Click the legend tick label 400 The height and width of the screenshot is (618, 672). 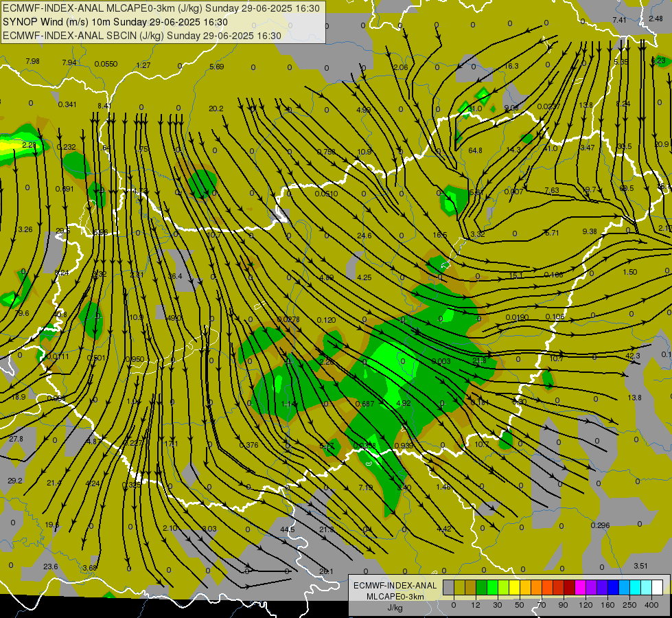tap(651, 605)
